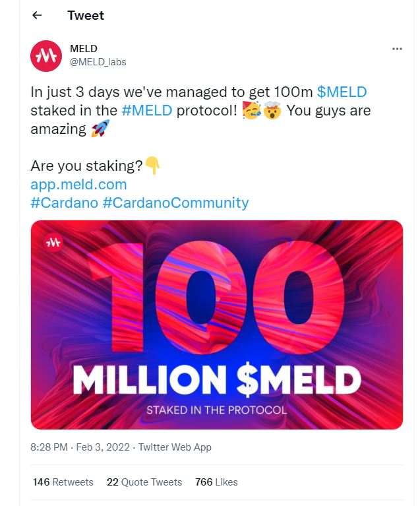Click the party face emoji
The width and height of the screenshot is (420, 506).
tap(252, 110)
